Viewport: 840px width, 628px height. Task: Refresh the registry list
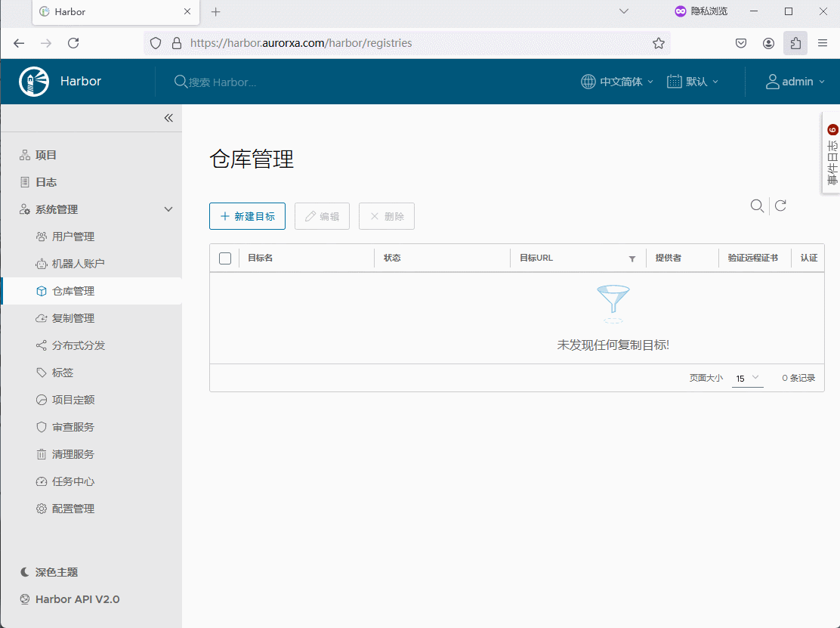point(780,206)
